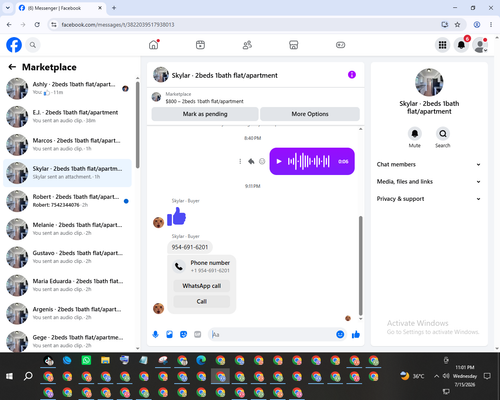Open Robert conversation in list
500x400 pixels.
(67, 201)
